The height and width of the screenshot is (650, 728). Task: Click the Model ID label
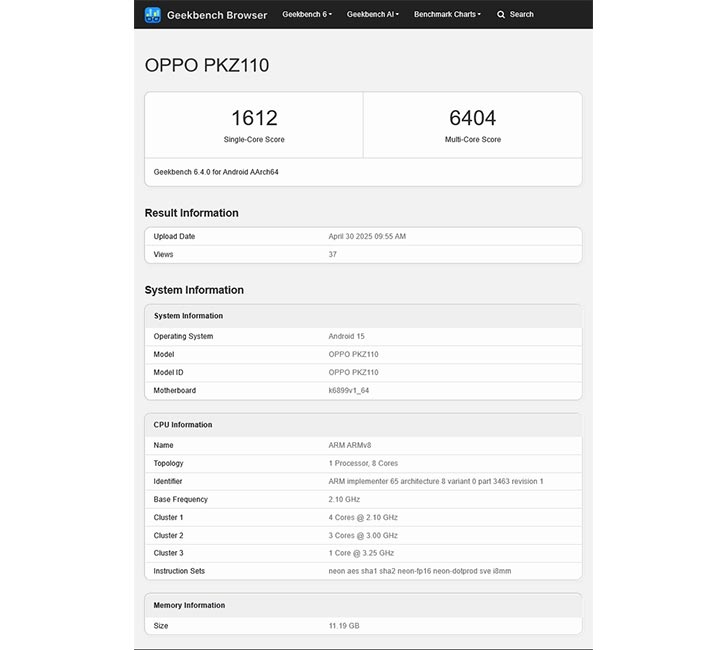point(168,372)
